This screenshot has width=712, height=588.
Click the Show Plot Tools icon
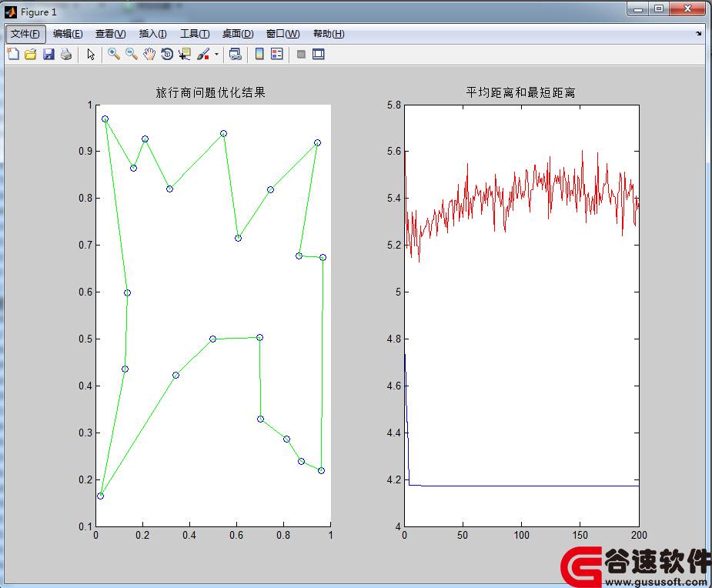click(x=319, y=55)
